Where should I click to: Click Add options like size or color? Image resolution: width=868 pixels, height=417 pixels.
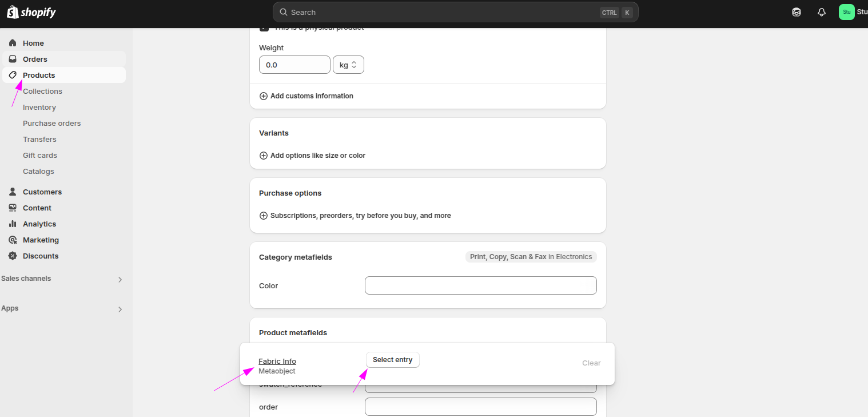(317, 156)
